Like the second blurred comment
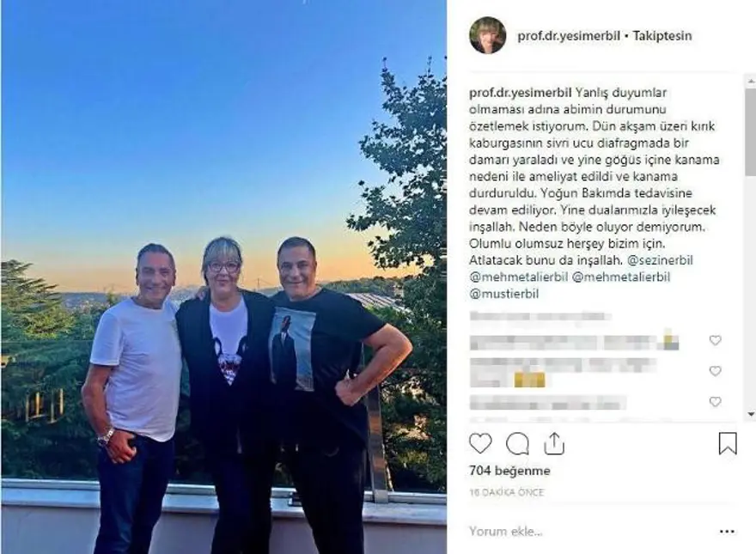This screenshot has height=554, width=756. point(715,371)
